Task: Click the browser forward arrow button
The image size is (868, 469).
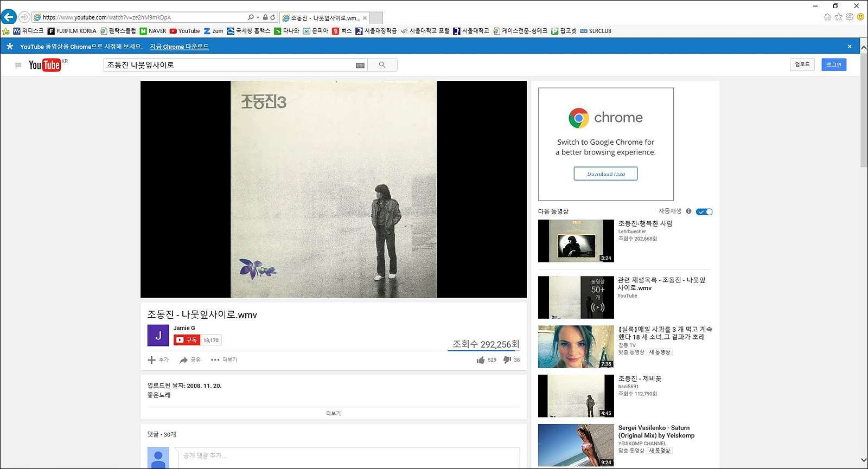Action: [24, 17]
